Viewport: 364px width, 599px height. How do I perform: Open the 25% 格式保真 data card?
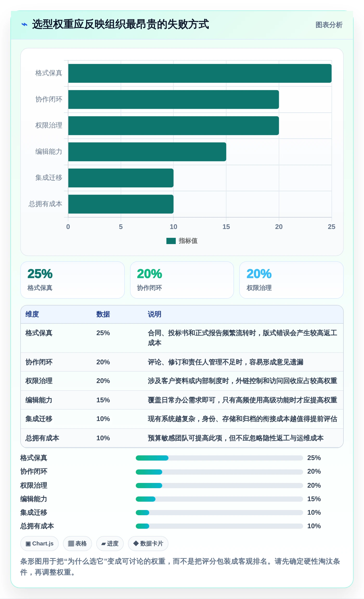73,280
